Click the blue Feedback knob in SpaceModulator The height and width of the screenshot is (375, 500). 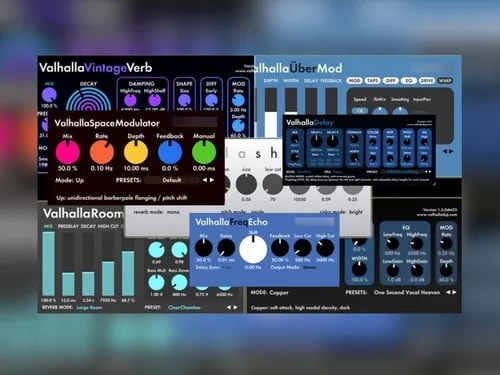tap(170, 152)
